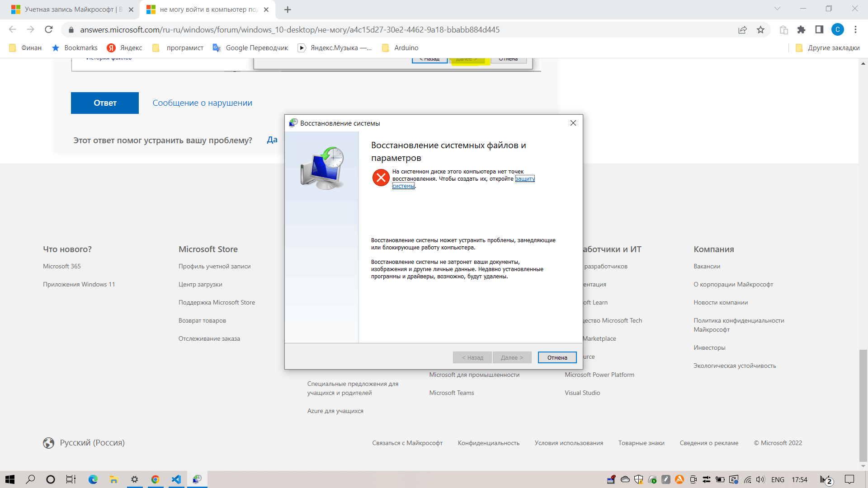Open Chrome three-dot menu

coord(855,30)
